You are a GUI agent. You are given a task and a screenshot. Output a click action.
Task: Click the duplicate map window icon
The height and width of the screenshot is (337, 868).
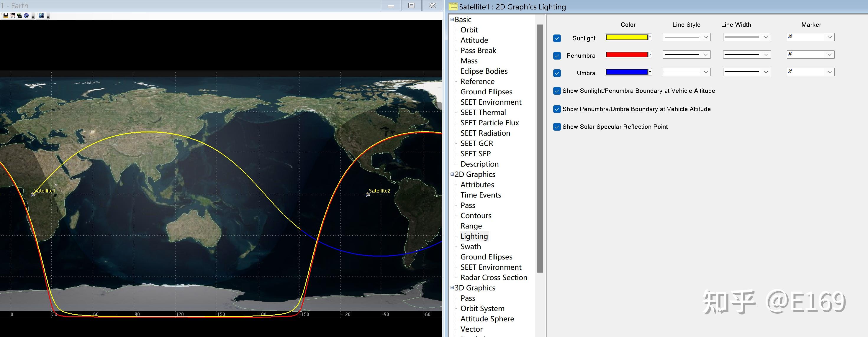click(x=19, y=16)
